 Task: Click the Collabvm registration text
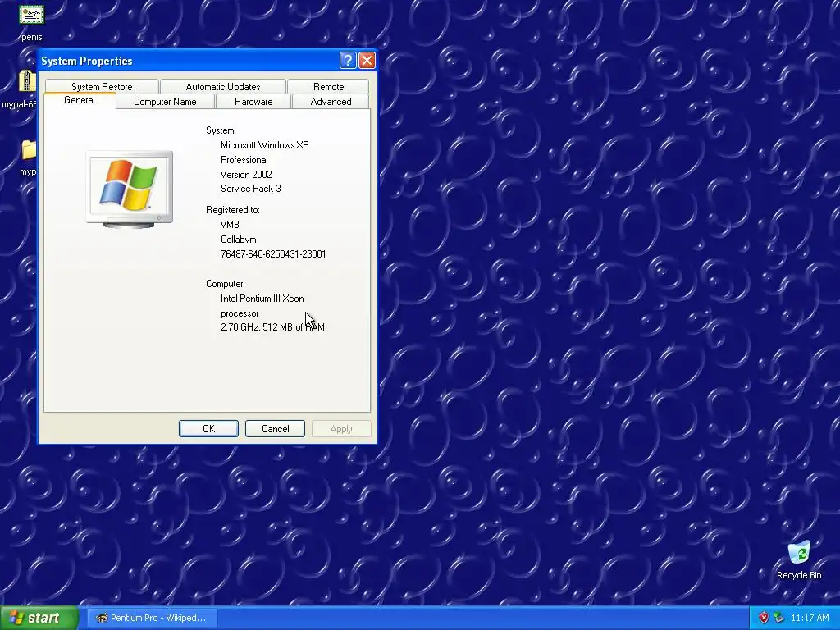239,240
